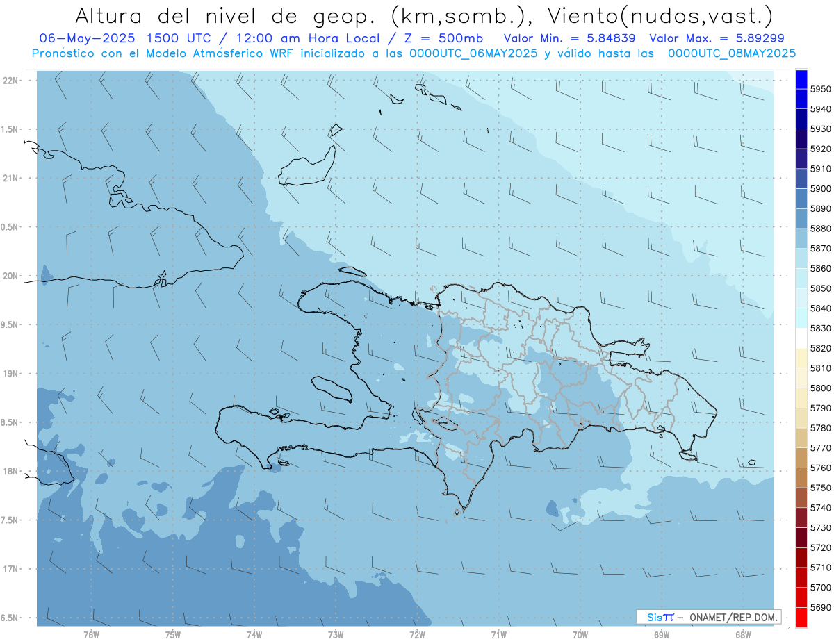Click the '5720' colorbar label

821,548
